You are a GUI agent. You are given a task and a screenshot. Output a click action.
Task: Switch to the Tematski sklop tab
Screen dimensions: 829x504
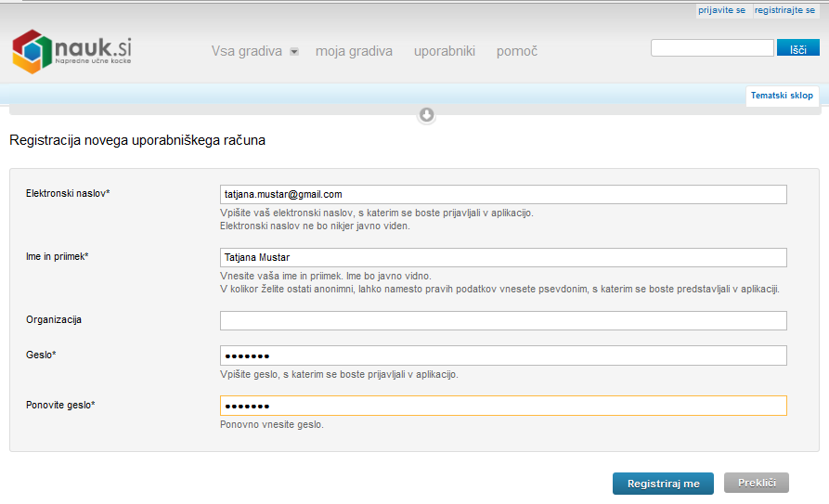pos(782,96)
